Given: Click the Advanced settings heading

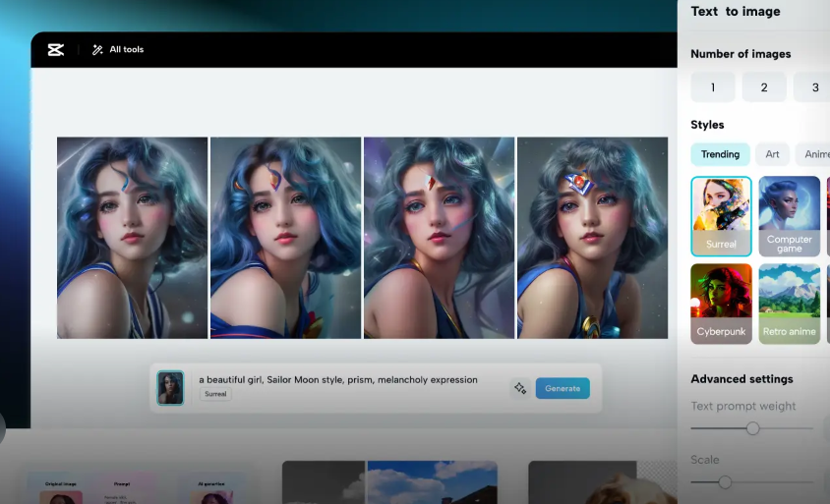Looking at the screenshot, I should (741, 378).
